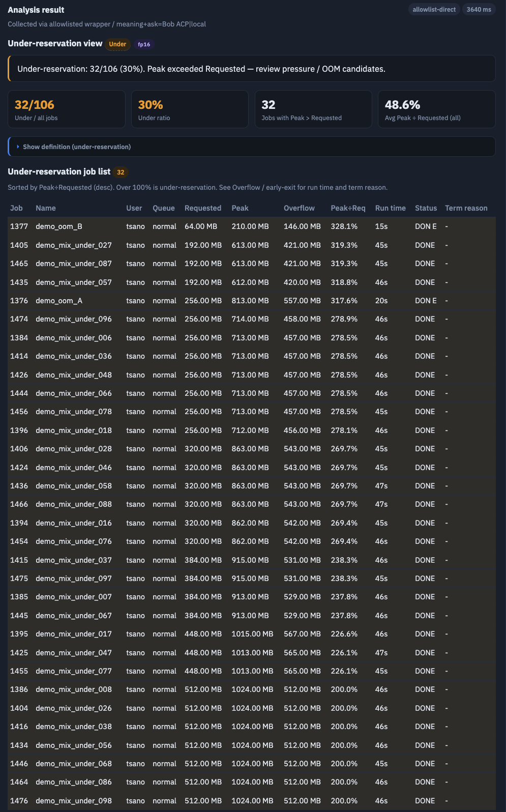Click job ID 1436

click(19, 486)
